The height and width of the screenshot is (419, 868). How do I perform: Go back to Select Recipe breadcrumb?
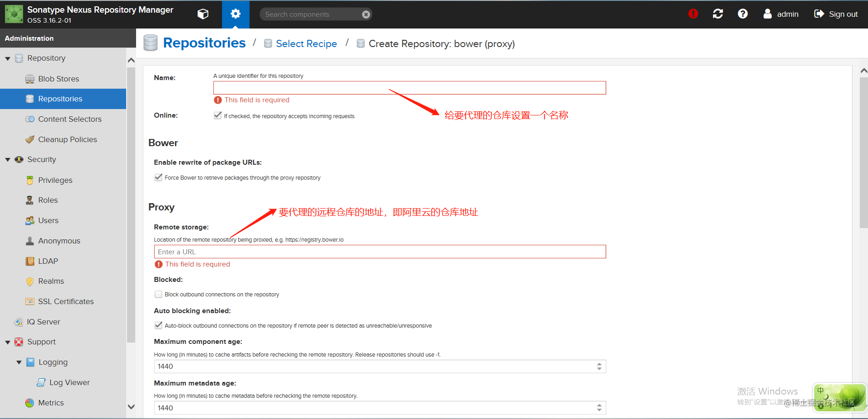coord(307,44)
